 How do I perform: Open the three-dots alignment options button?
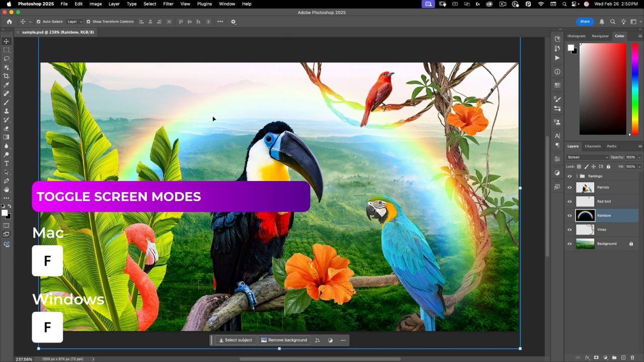coord(220,22)
